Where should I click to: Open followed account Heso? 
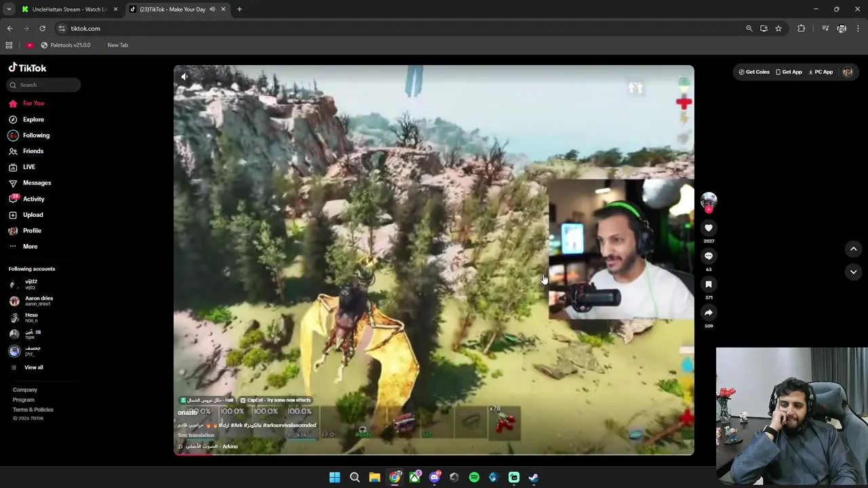click(24, 317)
